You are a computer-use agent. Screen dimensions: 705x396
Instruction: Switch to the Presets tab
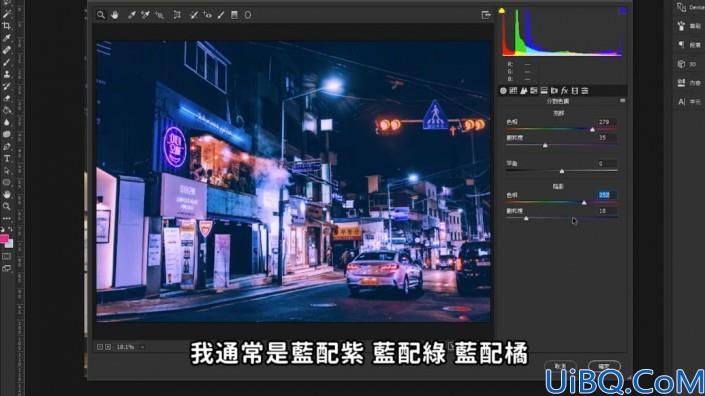click(x=585, y=90)
